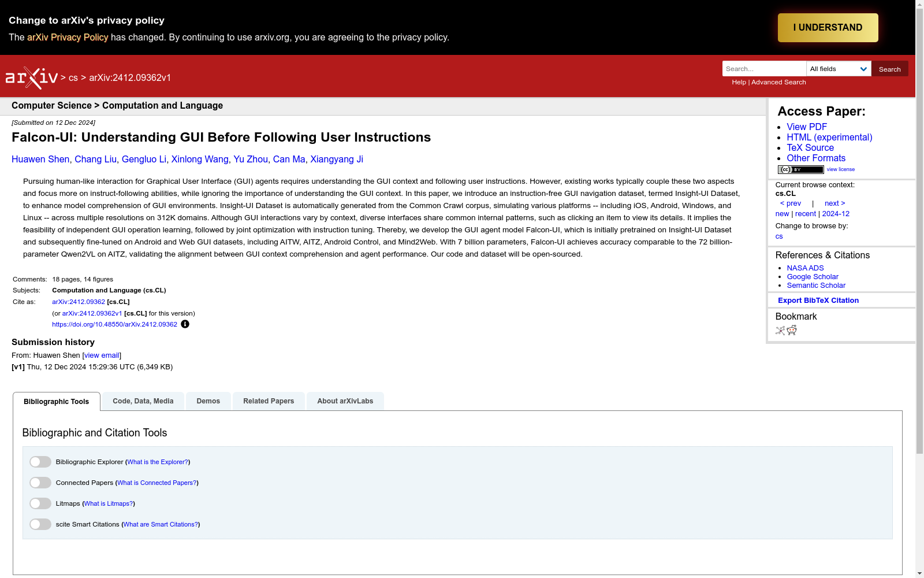This screenshot has width=924, height=578.
Task: Click the cs breadcrumb link
Action: (73, 78)
